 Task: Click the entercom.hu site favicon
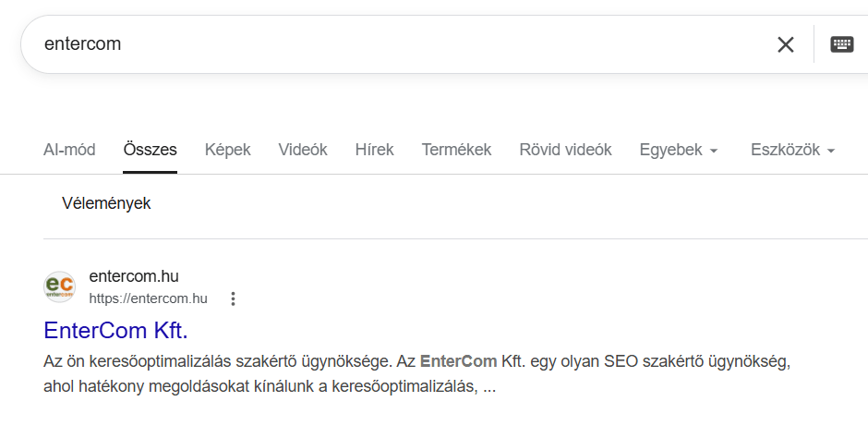tap(59, 286)
